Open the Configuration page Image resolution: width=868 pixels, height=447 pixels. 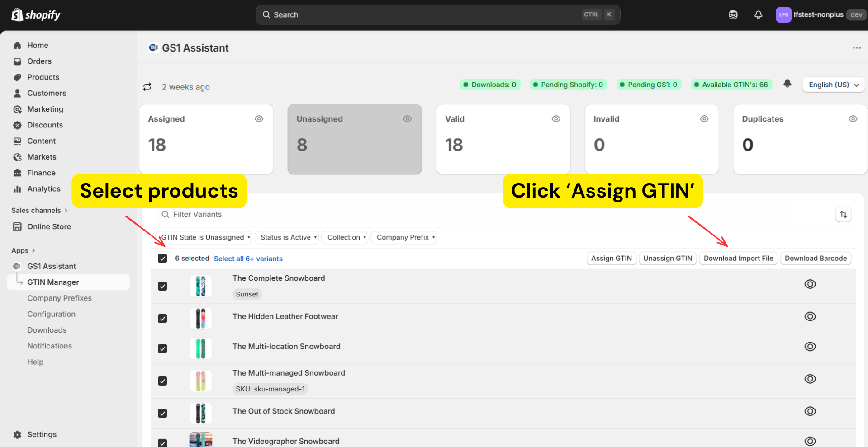(x=51, y=314)
